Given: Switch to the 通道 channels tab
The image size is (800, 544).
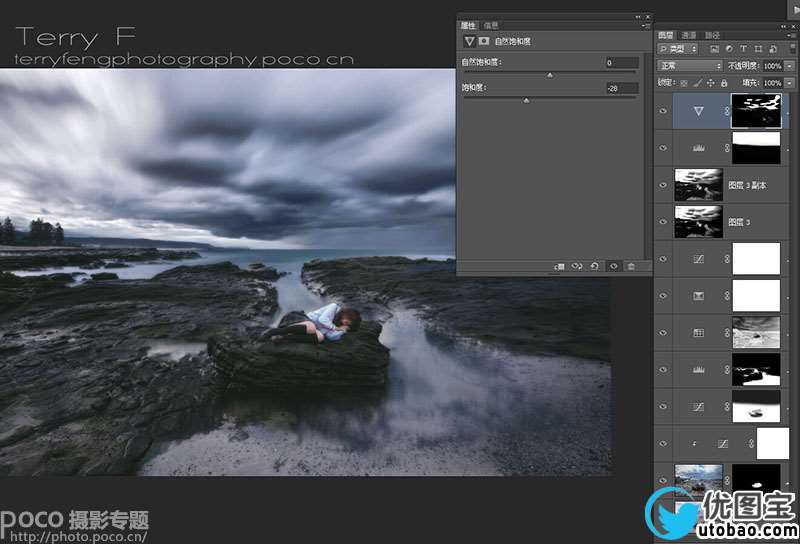Looking at the screenshot, I should (689, 35).
